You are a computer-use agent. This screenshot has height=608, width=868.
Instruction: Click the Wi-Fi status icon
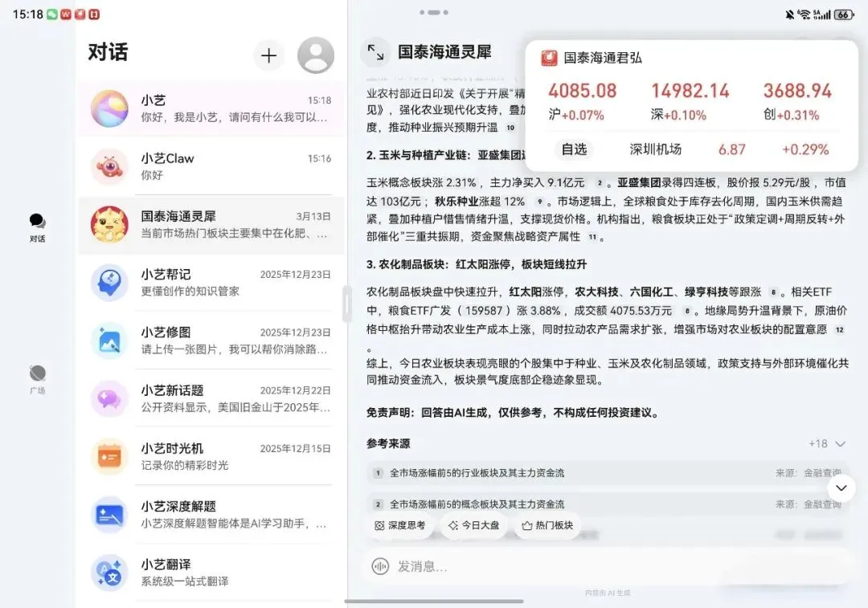click(804, 14)
